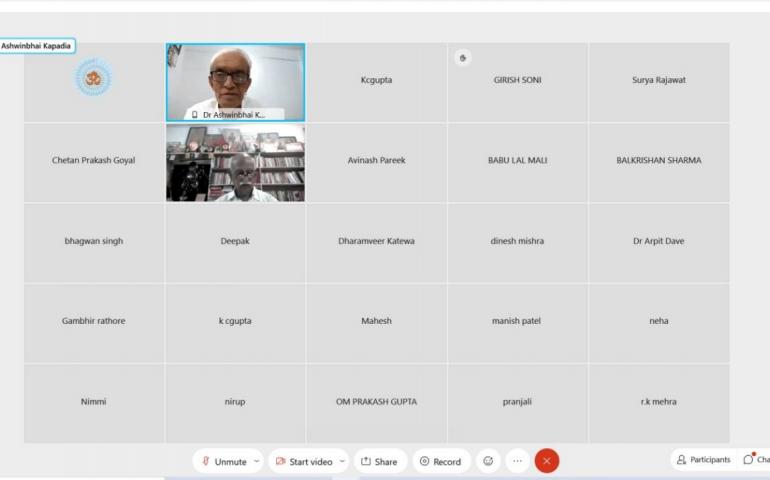The image size is (770, 480).
Task: Select the Deepak participant tile
Action: (x=235, y=243)
